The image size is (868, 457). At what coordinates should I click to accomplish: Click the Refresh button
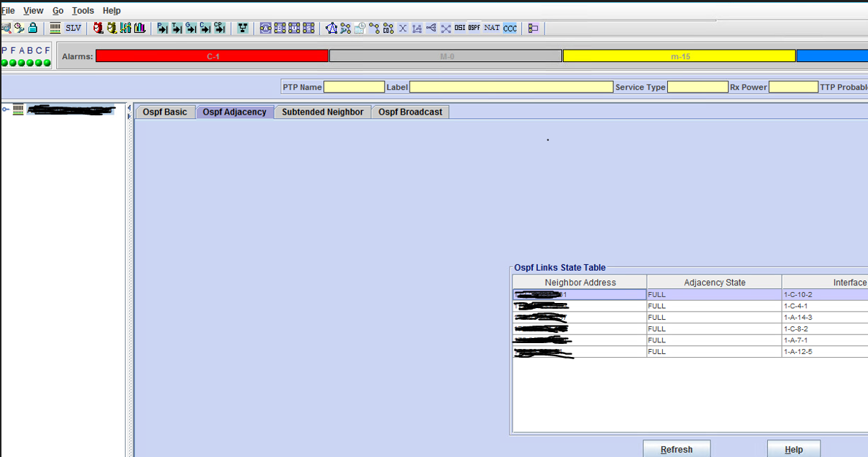(676, 448)
